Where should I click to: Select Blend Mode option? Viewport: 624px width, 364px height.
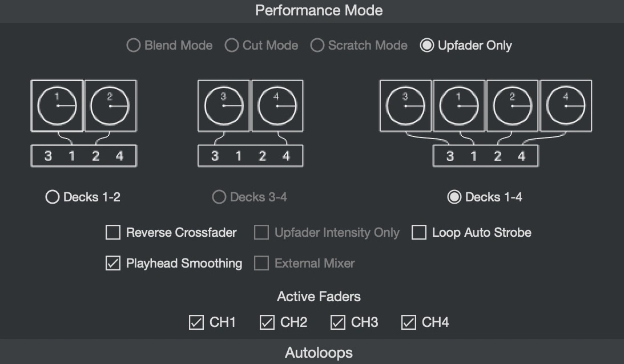click(x=134, y=46)
